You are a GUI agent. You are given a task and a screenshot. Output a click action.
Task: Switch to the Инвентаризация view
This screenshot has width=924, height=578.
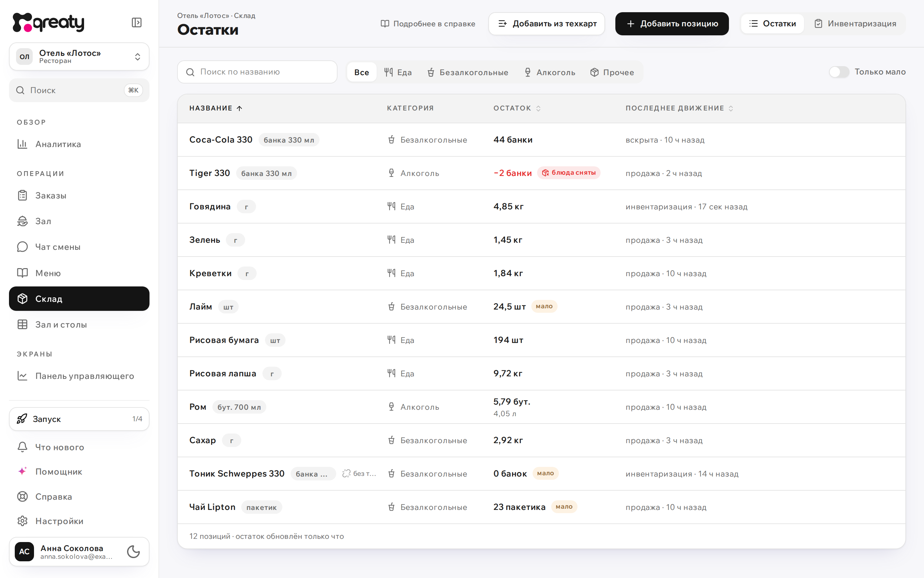855,24
